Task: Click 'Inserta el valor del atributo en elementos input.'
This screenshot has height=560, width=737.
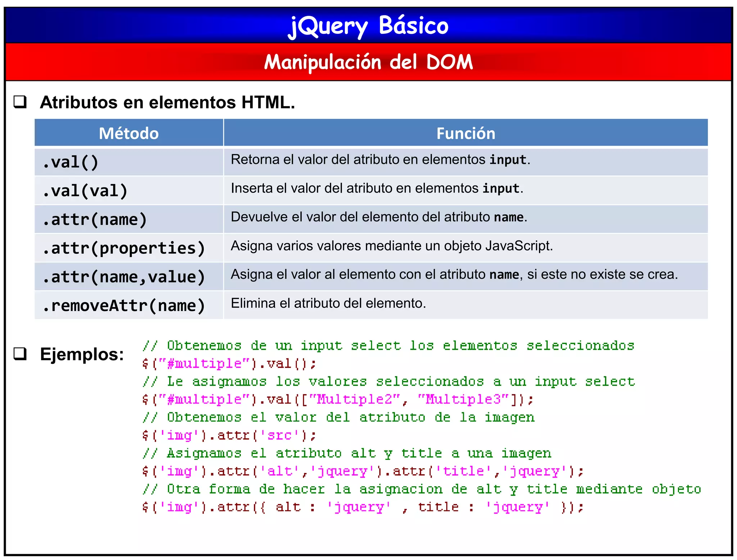Action: pos(377,188)
